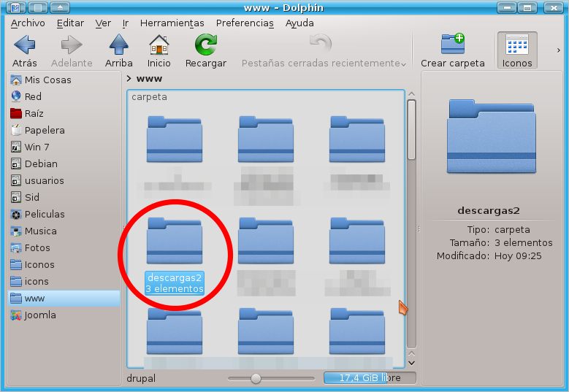Select the descargas2 folder icon
569x392 pixels.
point(175,240)
